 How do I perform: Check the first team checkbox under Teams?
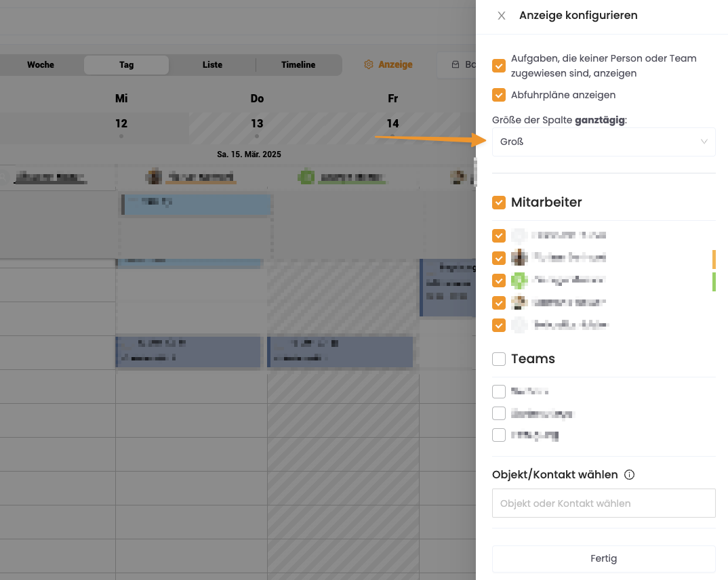pos(499,392)
